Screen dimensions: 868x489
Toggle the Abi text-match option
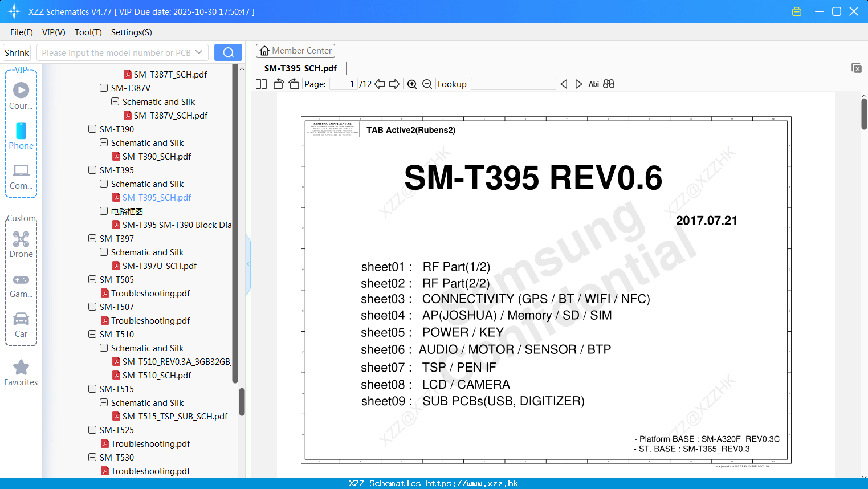(x=593, y=84)
